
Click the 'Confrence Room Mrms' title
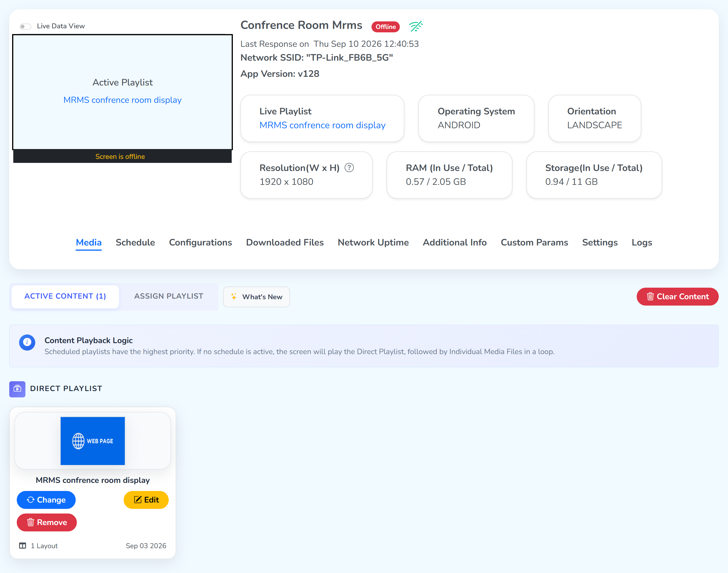coord(301,25)
